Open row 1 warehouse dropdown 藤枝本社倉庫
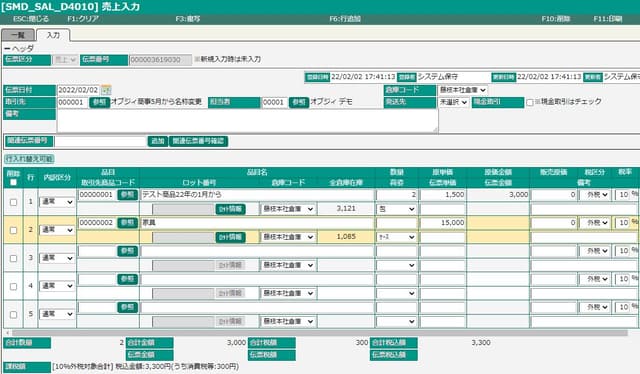The width and height of the screenshot is (640, 374). (x=288, y=209)
